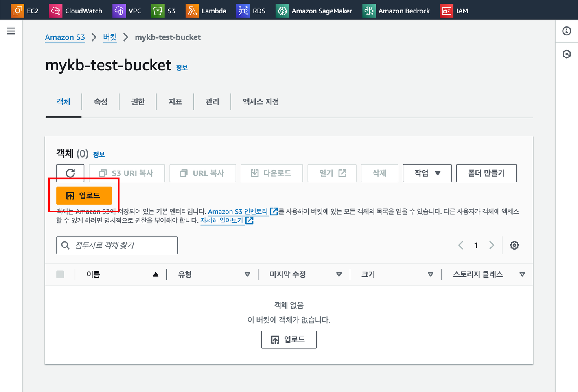Click the 크기 column header label
The height and width of the screenshot is (392, 578).
(x=368, y=274)
